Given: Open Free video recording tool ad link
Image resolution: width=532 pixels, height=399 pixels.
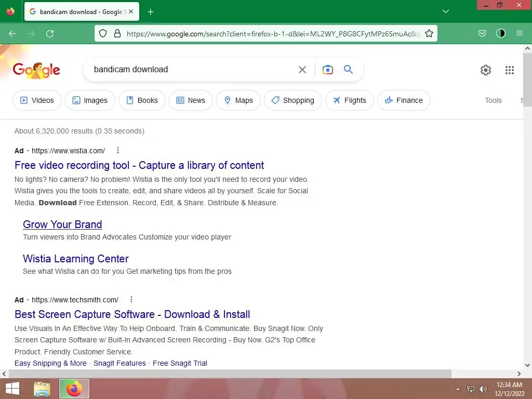Looking at the screenshot, I should click(x=139, y=165).
